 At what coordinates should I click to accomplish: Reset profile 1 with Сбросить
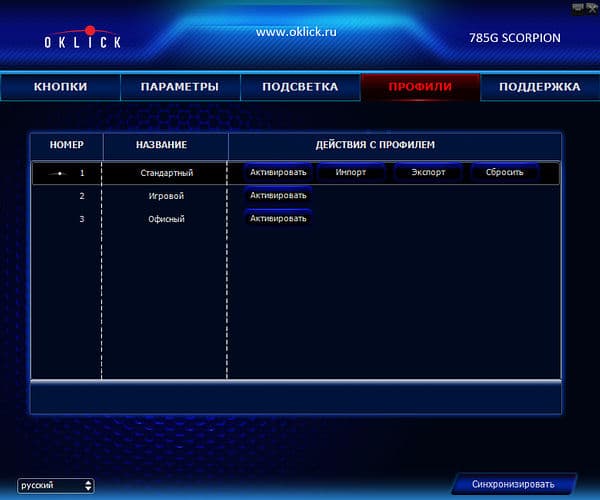(504, 173)
